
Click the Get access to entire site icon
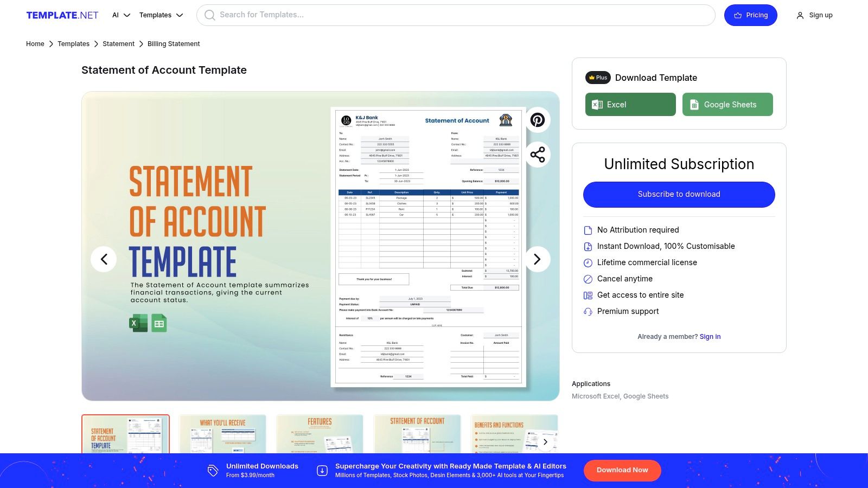[588, 296]
